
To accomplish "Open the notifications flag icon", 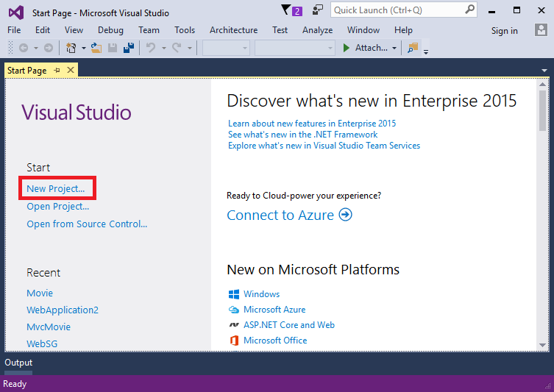I will tap(287, 10).
